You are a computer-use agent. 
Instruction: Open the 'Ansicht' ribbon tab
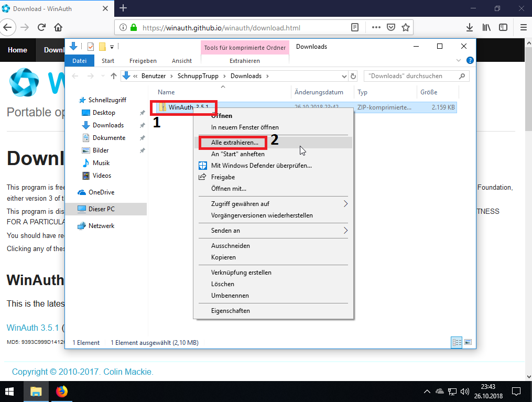[181, 61]
